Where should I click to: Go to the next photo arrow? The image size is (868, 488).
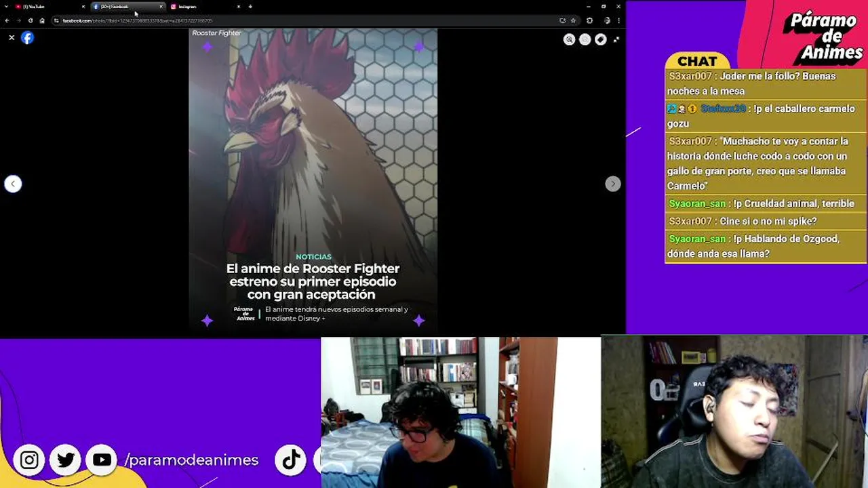tap(612, 184)
